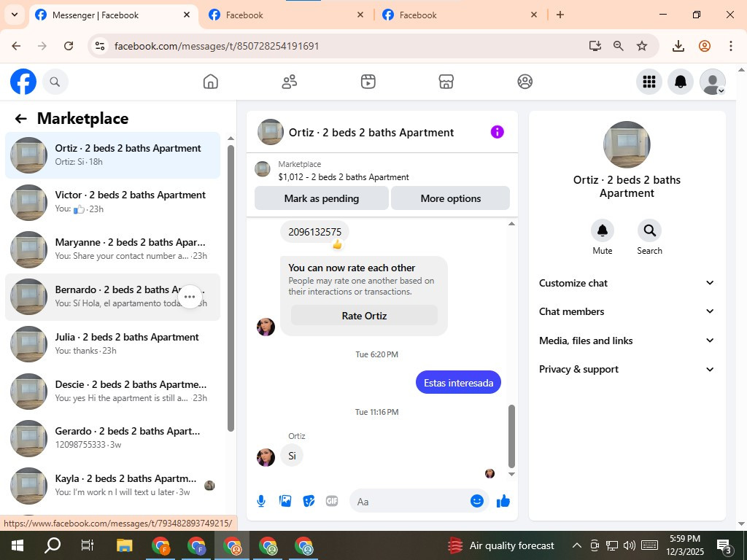Click the chat messages scrollbar thumb
747x560 pixels.
point(511,436)
